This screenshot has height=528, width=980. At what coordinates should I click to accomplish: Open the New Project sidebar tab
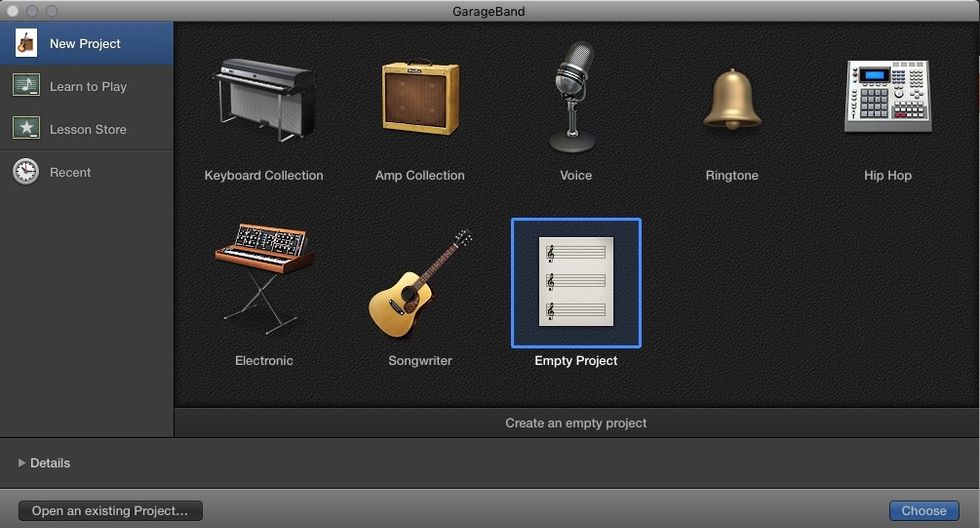click(x=87, y=43)
